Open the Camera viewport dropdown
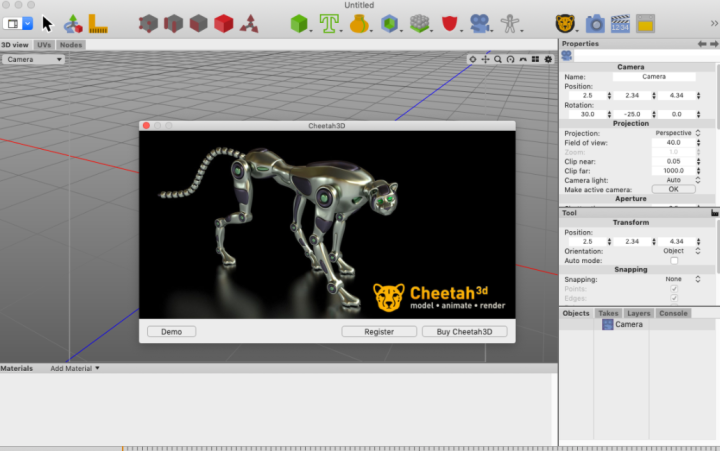Screen dimensions: 720x451 tap(34, 59)
